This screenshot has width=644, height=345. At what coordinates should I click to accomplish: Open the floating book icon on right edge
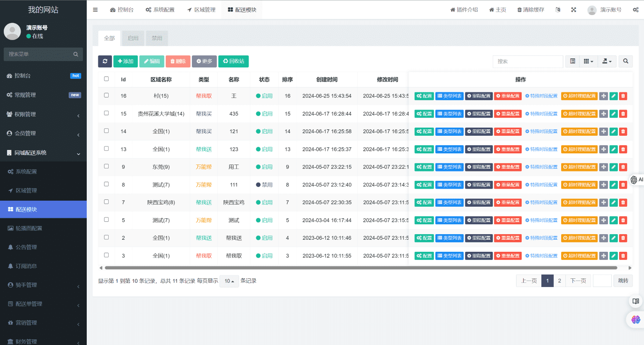pos(636,301)
